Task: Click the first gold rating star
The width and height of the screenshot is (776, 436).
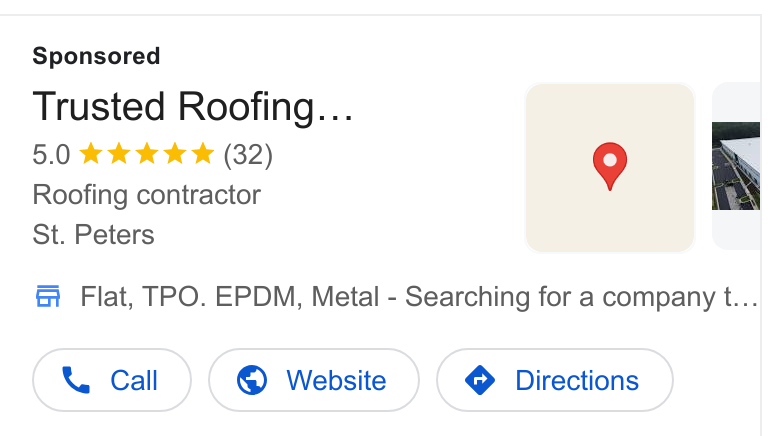Action: 91,153
